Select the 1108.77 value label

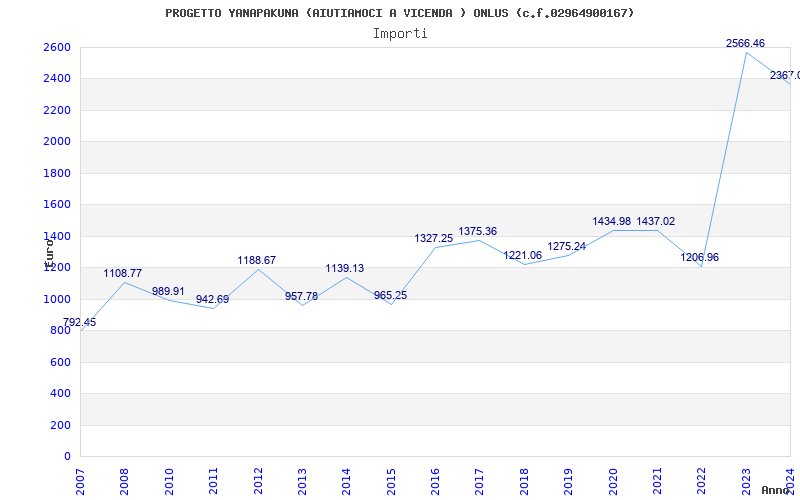point(123,273)
